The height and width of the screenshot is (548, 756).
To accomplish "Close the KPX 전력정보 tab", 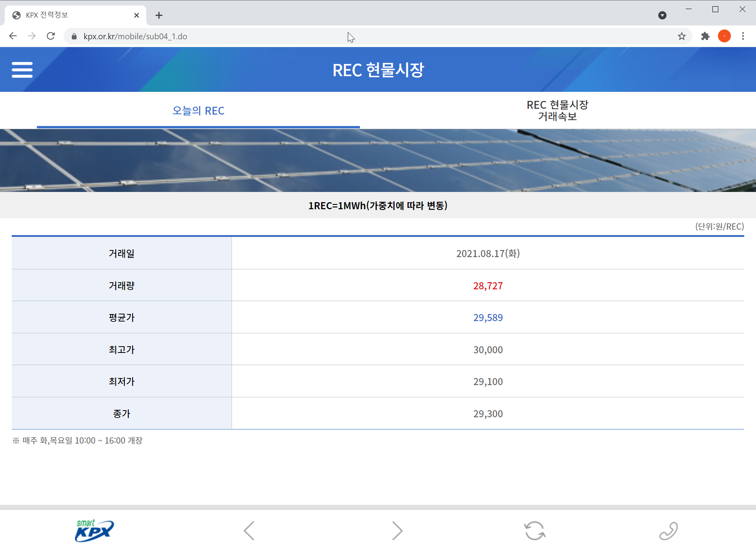I will pyautogui.click(x=137, y=15).
